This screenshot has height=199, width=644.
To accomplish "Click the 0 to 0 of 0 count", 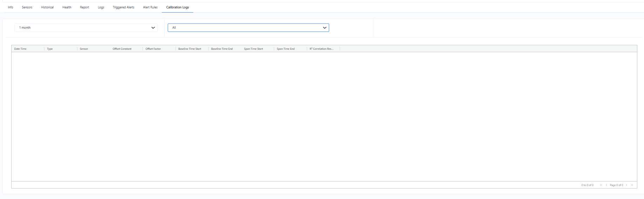I will click(587, 185).
